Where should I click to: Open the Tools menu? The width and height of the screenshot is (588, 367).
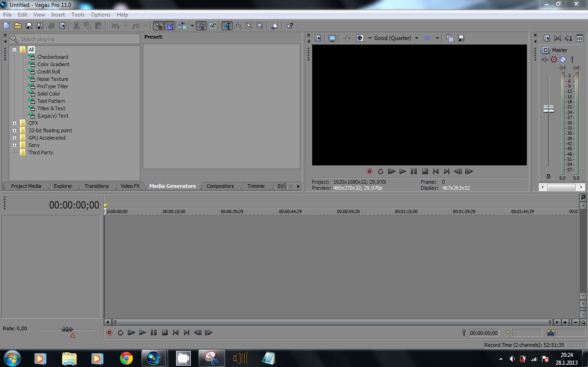[x=78, y=15]
